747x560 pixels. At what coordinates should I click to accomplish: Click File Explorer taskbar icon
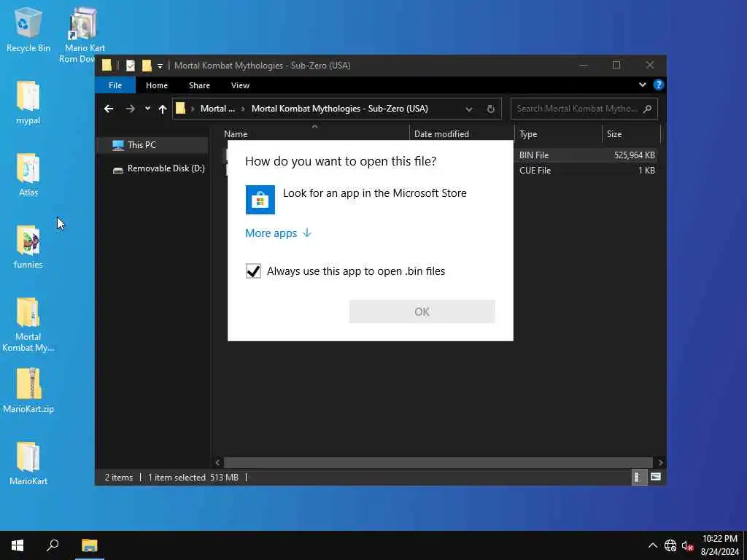[x=90, y=545]
